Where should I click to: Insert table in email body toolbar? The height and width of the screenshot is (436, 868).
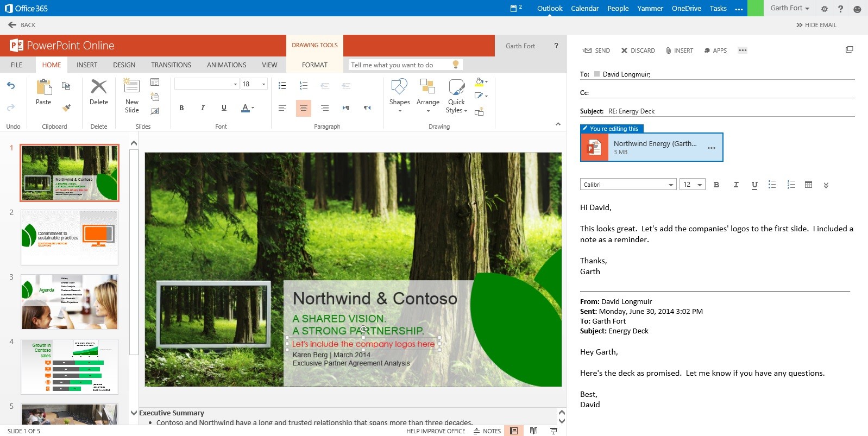(x=808, y=185)
